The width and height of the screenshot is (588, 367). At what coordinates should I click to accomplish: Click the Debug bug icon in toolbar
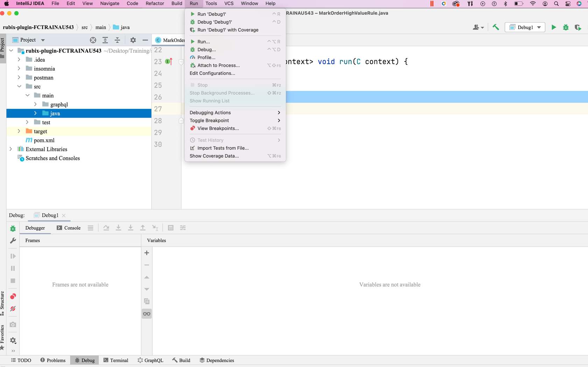click(566, 27)
